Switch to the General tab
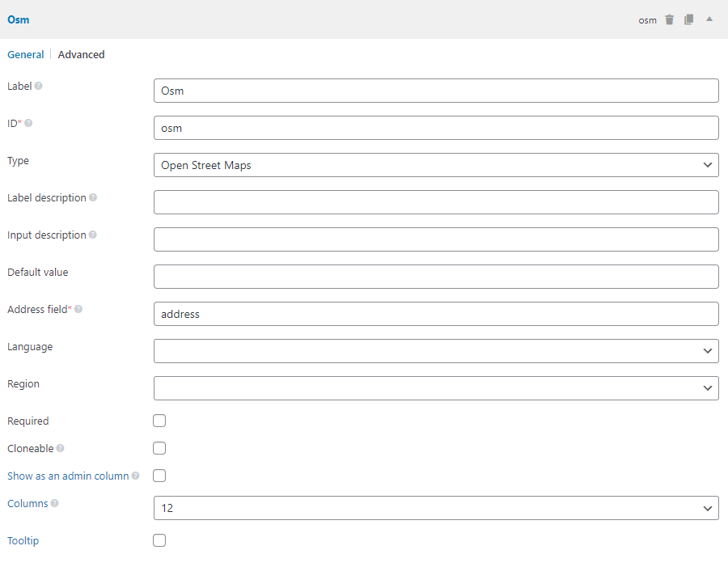The image size is (728, 567). (x=26, y=54)
